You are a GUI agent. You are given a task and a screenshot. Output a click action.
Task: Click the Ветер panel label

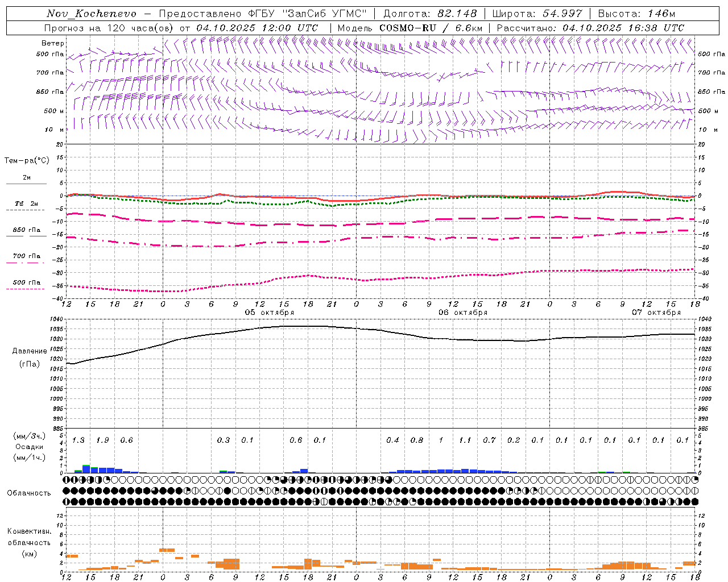[x=53, y=43]
